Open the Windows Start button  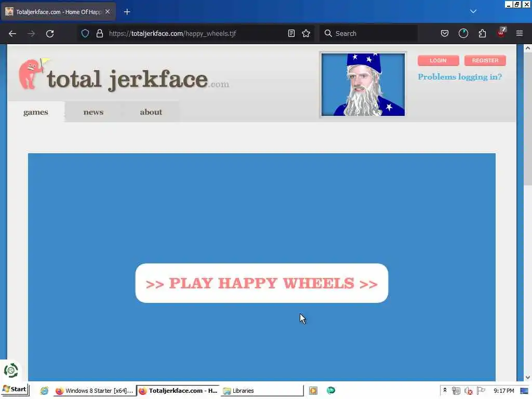[x=15, y=390]
